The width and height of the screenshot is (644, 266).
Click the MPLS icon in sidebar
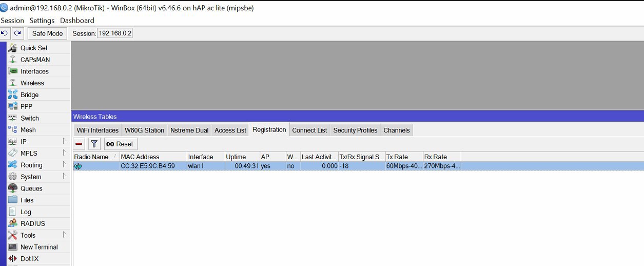point(13,153)
